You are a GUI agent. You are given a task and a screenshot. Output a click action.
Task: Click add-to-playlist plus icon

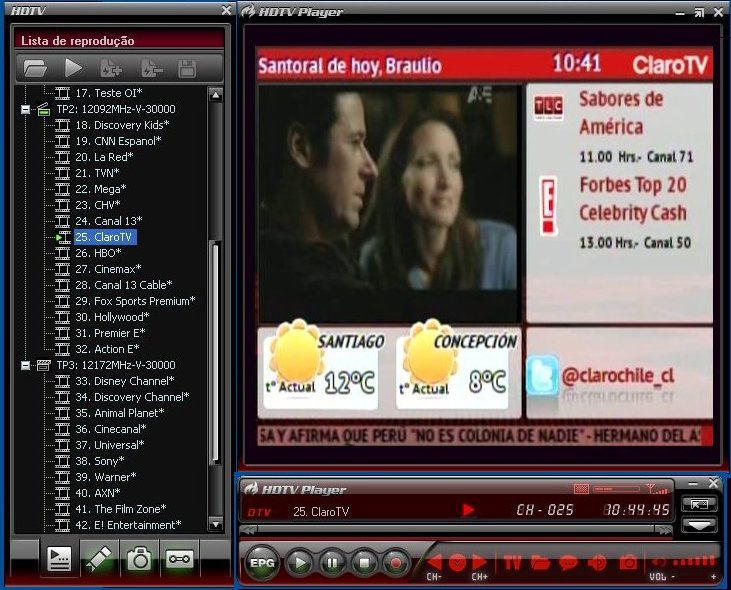[x=111, y=69]
